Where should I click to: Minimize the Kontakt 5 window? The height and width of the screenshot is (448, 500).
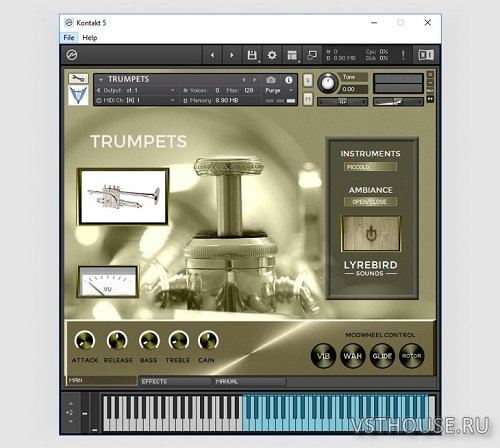(374, 23)
